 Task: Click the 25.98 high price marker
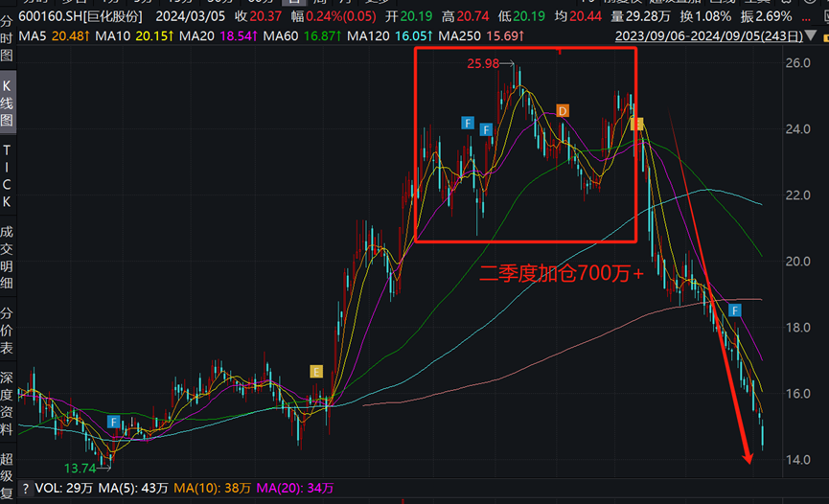click(483, 64)
